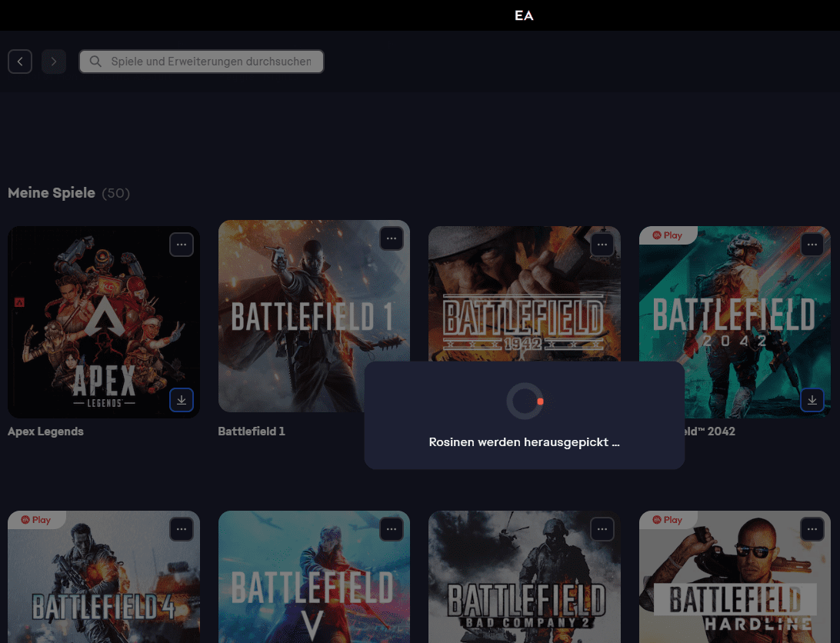The height and width of the screenshot is (643, 840).
Task: Select the Apex Legends cover art
Action: point(104,322)
